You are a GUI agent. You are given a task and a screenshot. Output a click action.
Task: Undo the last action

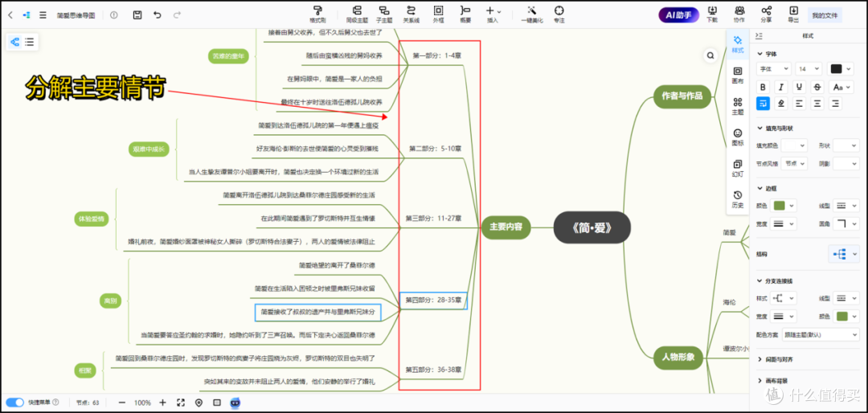point(158,15)
